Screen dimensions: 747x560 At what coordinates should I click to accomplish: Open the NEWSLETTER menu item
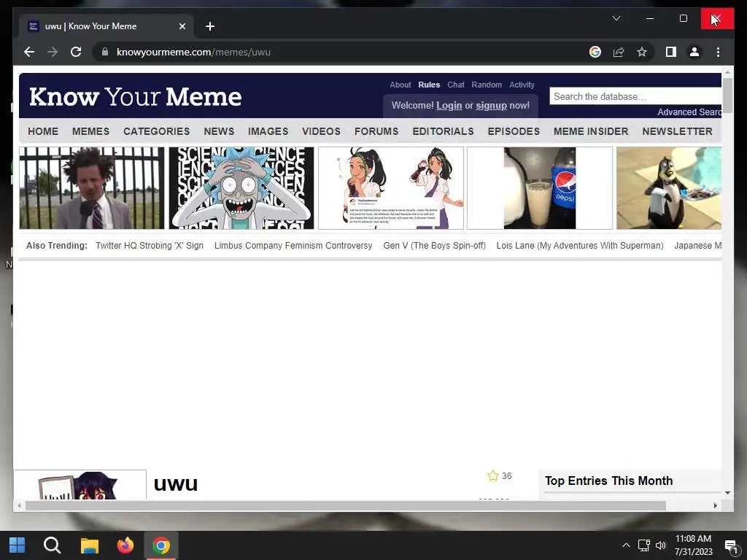677,131
